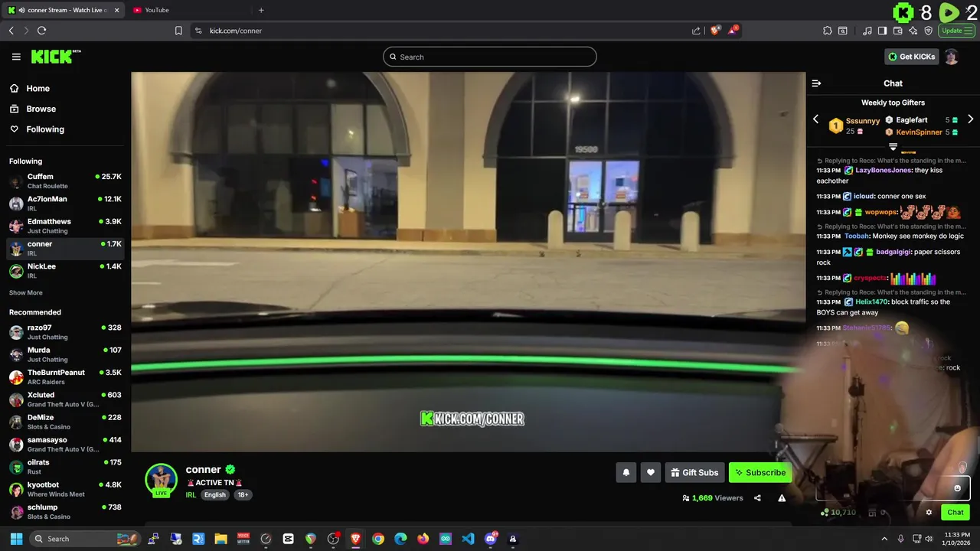The image size is (980, 551).
Task: Send message with green Chat button
Action: pos(955,513)
